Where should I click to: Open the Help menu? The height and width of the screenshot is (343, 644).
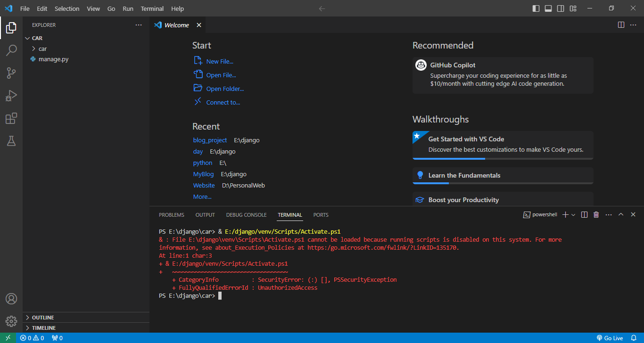178,8
